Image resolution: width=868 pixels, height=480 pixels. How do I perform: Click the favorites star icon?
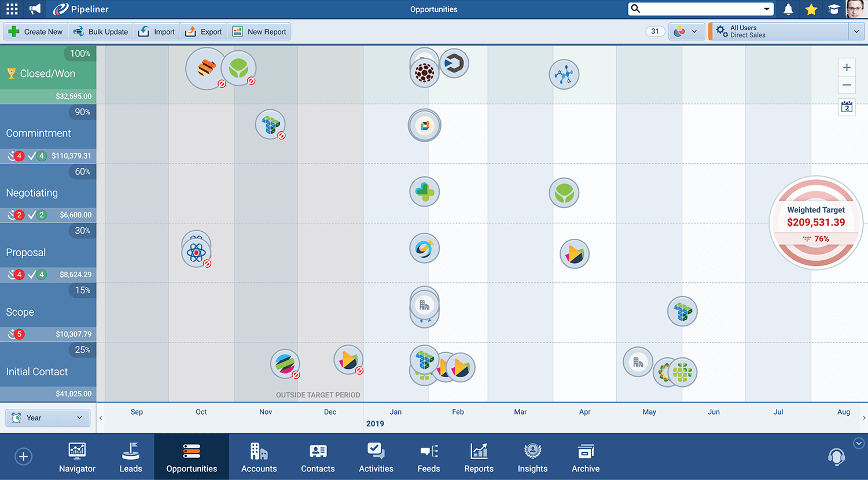(811, 9)
